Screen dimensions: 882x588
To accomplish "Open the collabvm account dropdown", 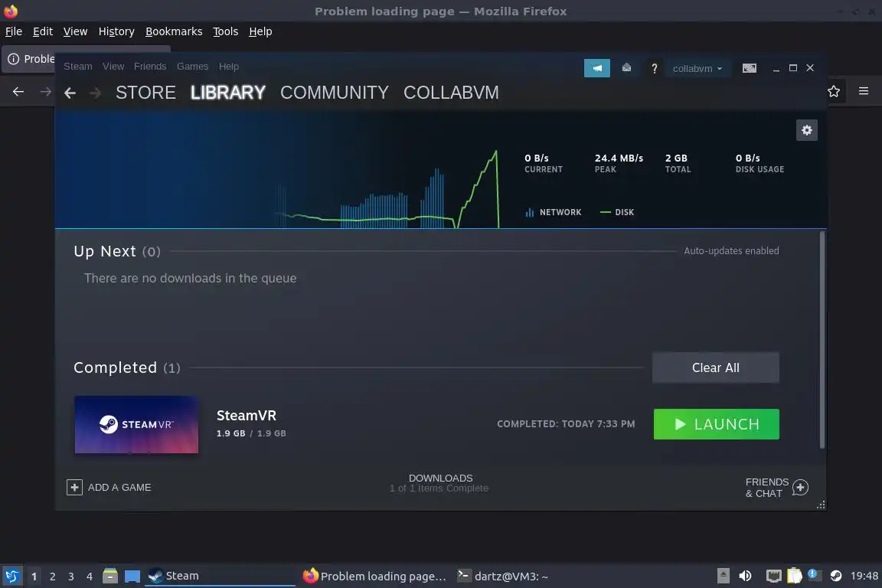I will [697, 69].
